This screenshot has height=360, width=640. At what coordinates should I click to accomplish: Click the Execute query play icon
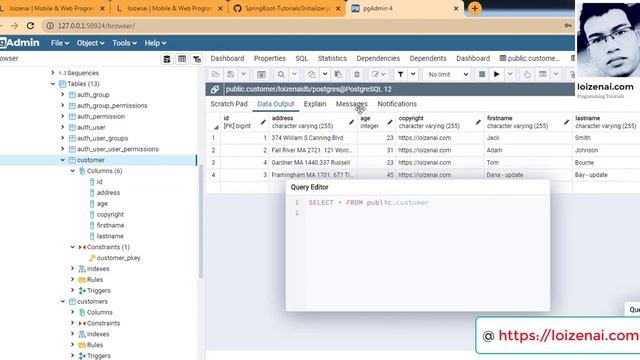click(496, 74)
